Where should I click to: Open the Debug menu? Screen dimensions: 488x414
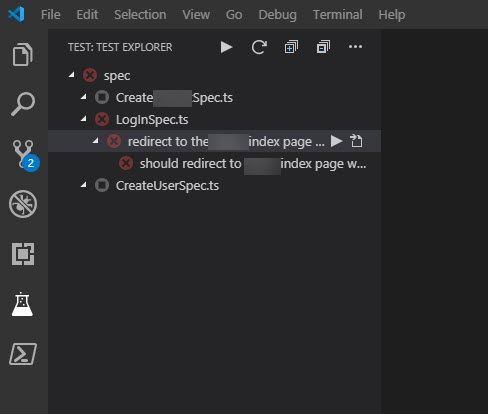pos(277,15)
